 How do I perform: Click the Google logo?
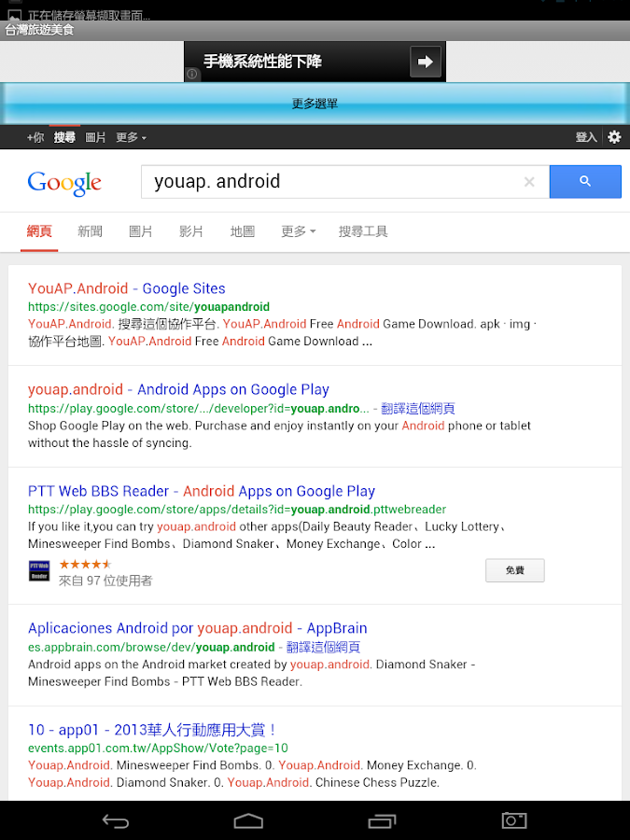[64, 183]
